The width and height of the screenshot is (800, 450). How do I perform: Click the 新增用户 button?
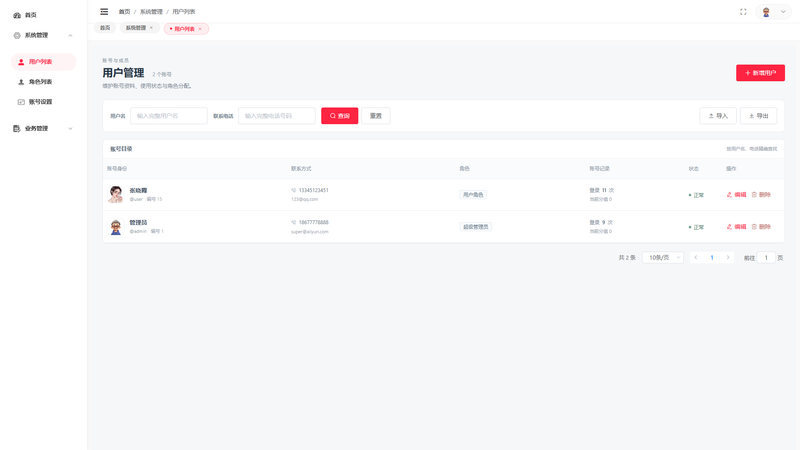coord(760,73)
